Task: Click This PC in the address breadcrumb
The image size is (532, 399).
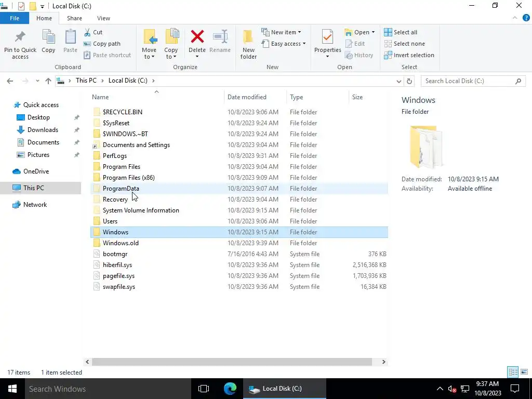Action: 86,81
